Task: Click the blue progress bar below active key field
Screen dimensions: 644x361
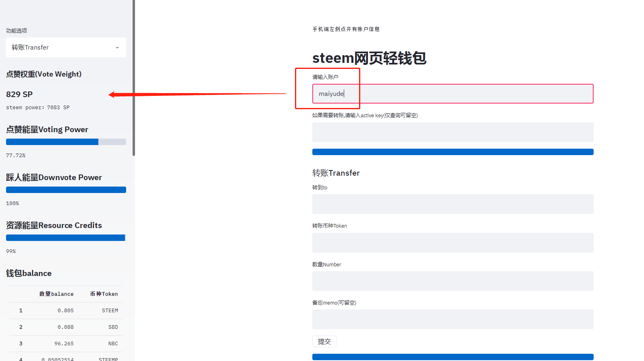Action: (x=453, y=152)
